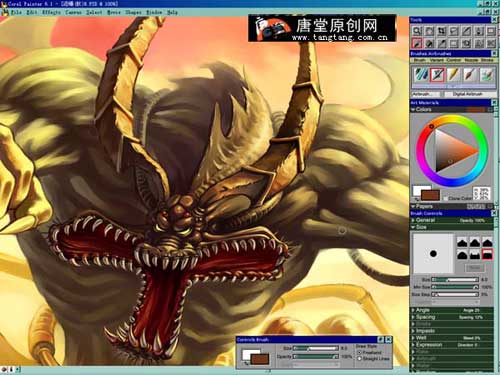Select the Magnifier tool in Tools palette

[x=417, y=31]
